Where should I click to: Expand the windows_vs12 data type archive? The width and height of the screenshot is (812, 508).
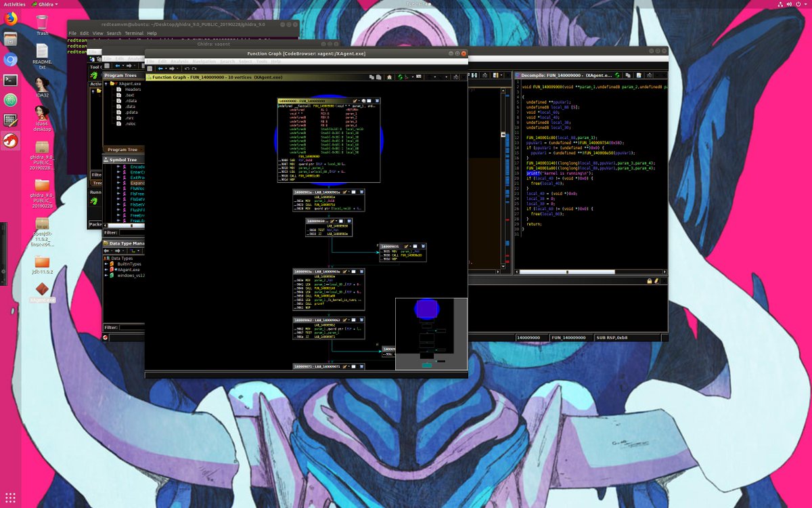click(106, 276)
